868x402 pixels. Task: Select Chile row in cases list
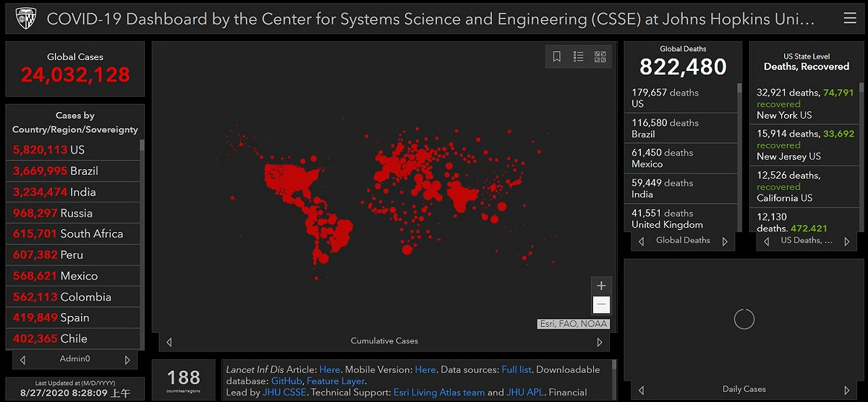(72, 339)
